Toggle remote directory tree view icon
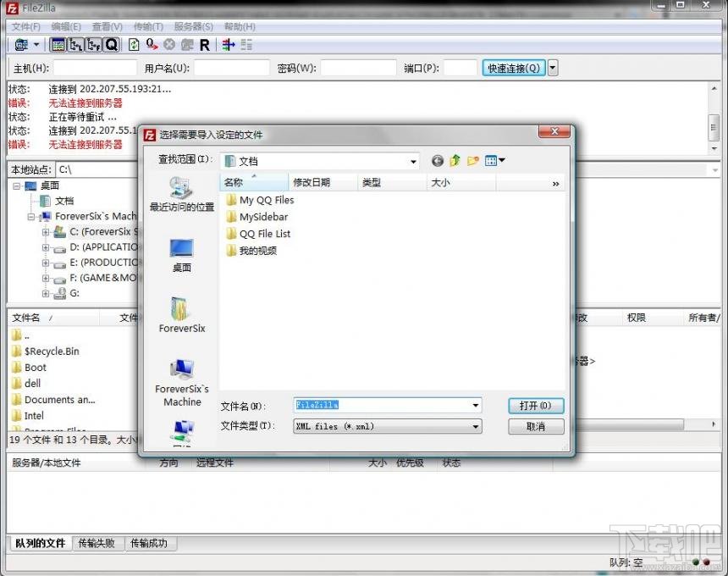This screenshot has height=576, width=728. (94, 45)
